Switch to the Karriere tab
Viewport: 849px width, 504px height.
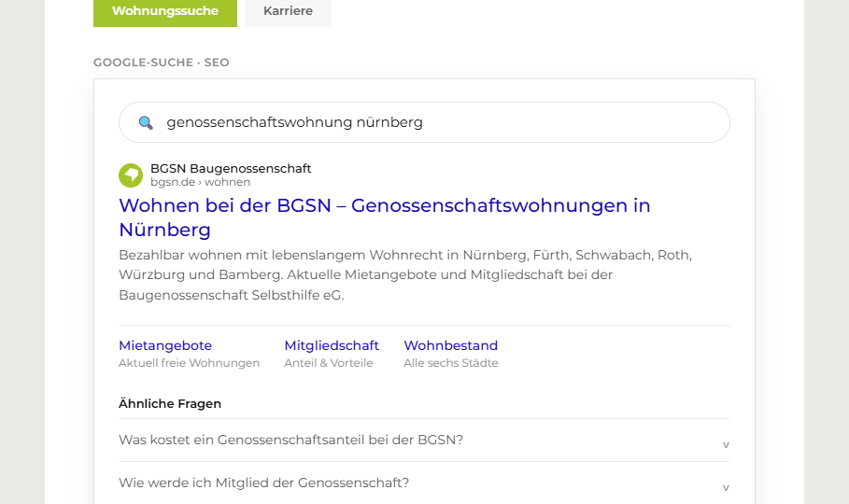(288, 12)
